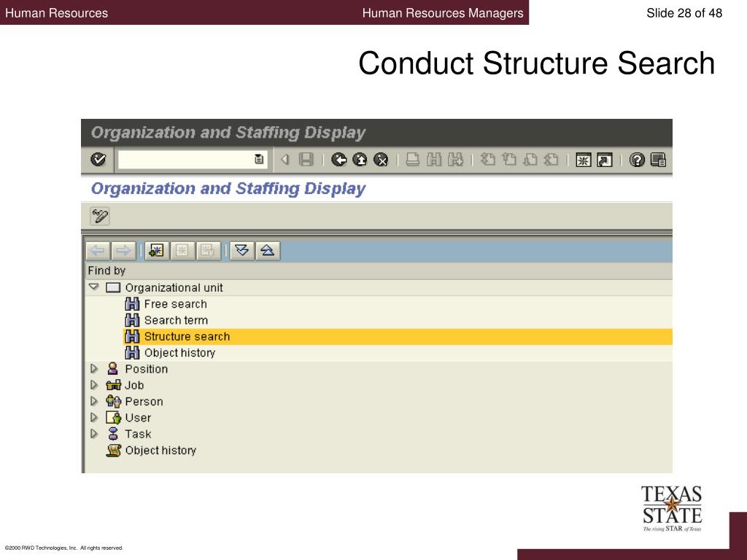The height and width of the screenshot is (560, 747).
Task: Expand the Position node
Action: [94, 368]
